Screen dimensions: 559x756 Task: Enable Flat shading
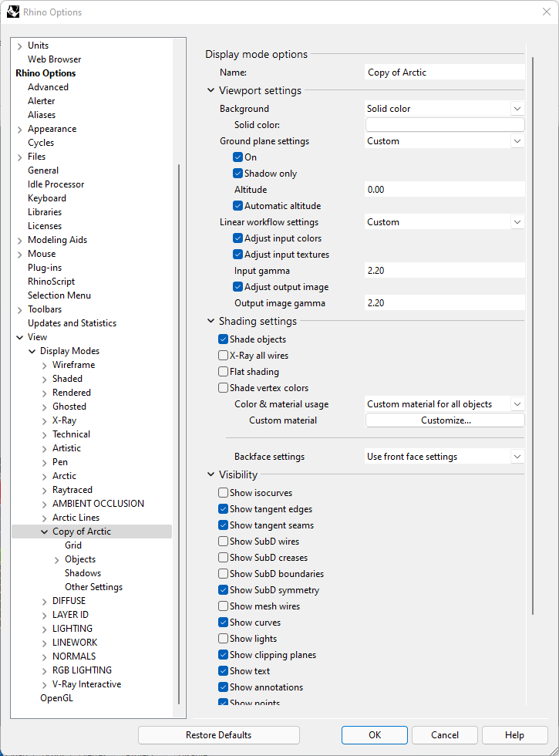223,371
